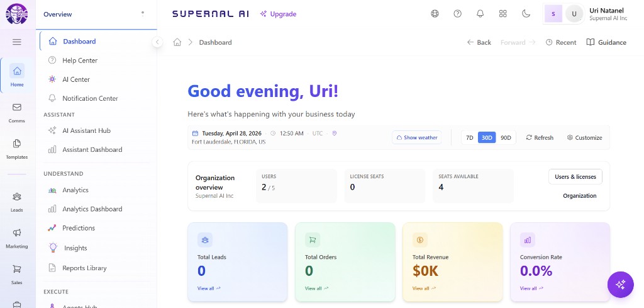Image resolution: width=644 pixels, height=308 pixels.
Task: Click the home breadcrumb icon
Action: click(x=177, y=42)
